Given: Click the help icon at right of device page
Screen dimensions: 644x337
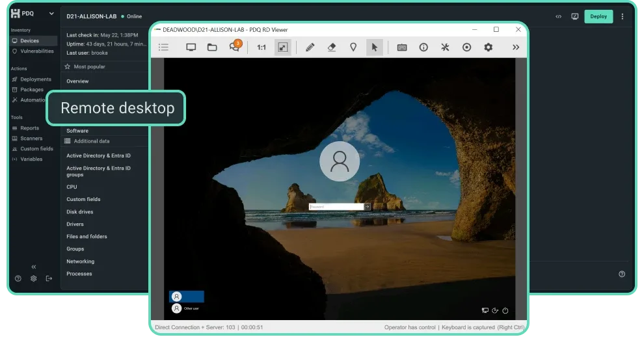Looking at the screenshot, I should tap(622, 274).
